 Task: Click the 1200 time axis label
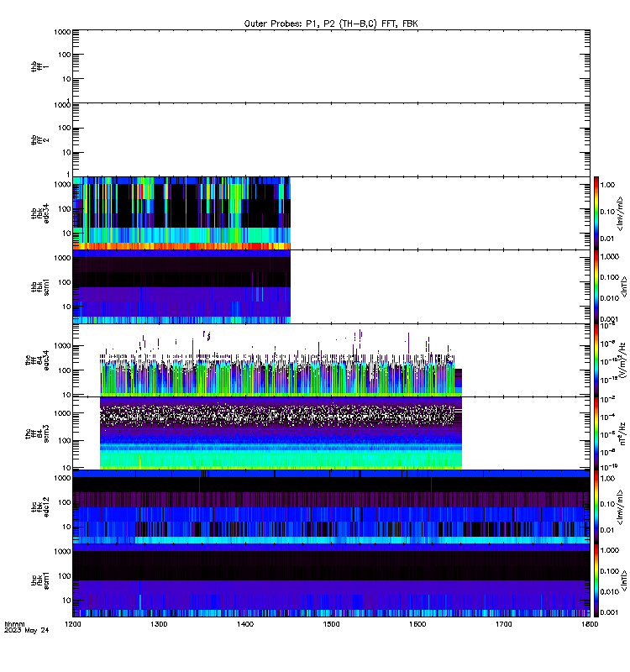pyautogui.click(x=73, y=624)
